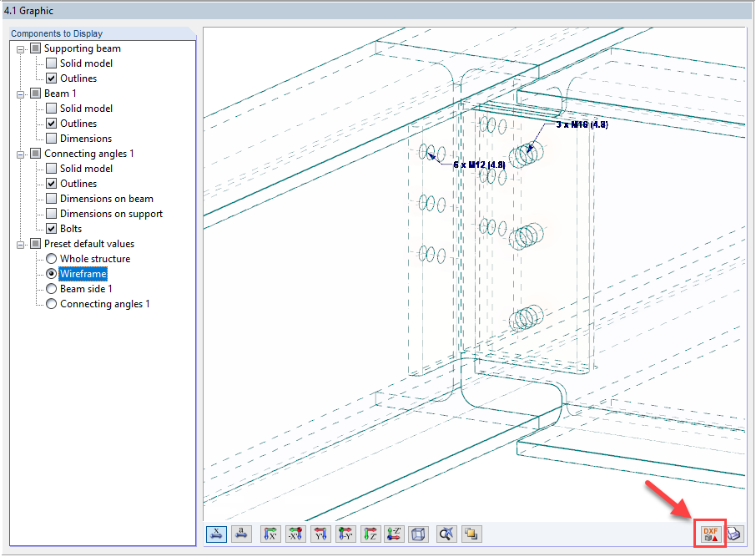Print the graphic using the printer icon
This screenshot has height=557, width=756.
[x=734, y=534]
